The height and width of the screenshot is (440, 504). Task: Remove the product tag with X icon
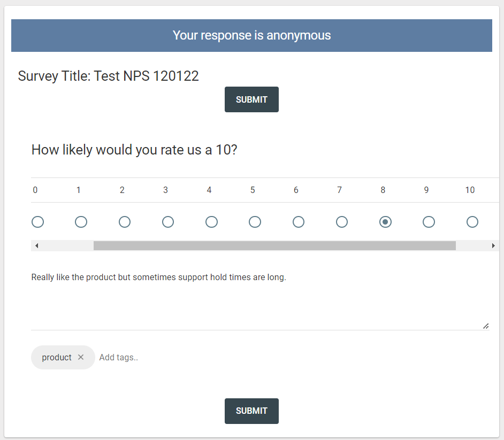[x=81, y=357]
